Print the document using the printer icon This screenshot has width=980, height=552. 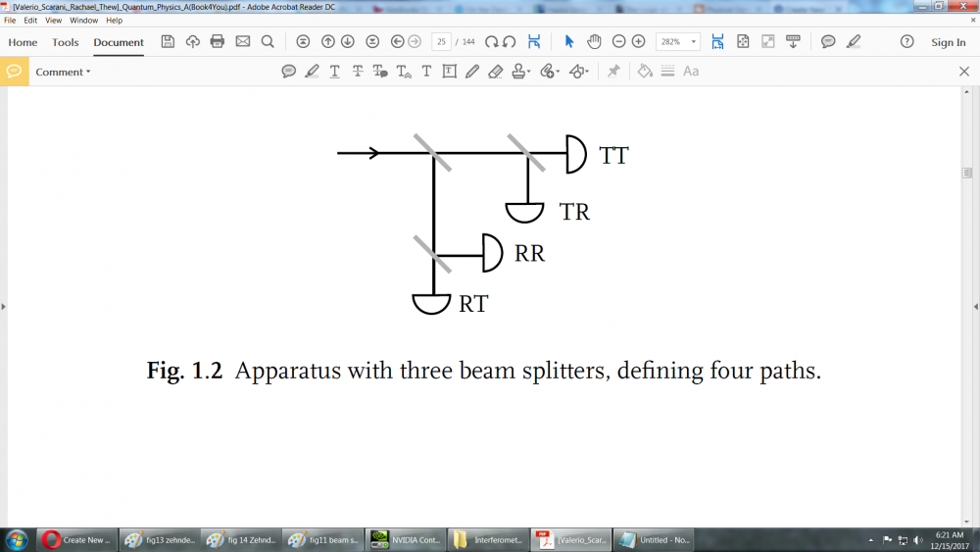218,42
